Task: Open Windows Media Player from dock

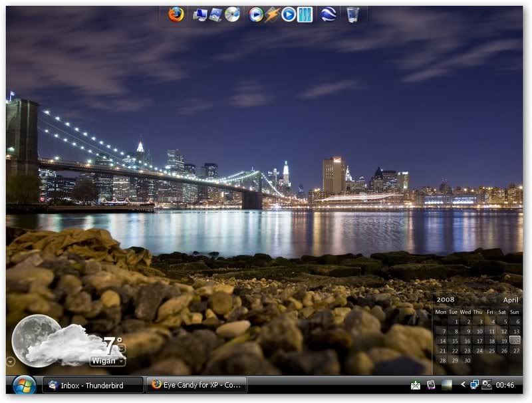Action: tap(256, 14)
